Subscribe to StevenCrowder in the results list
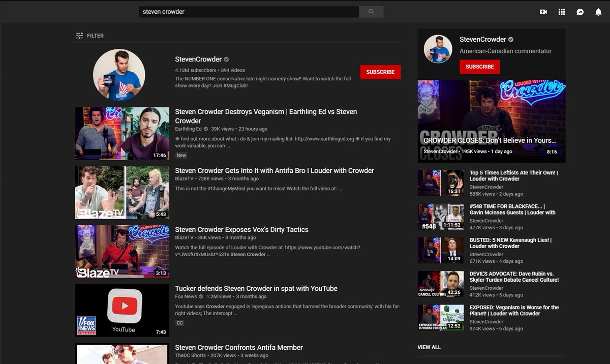This screenshot has width=610, height=364. point(380,72)
